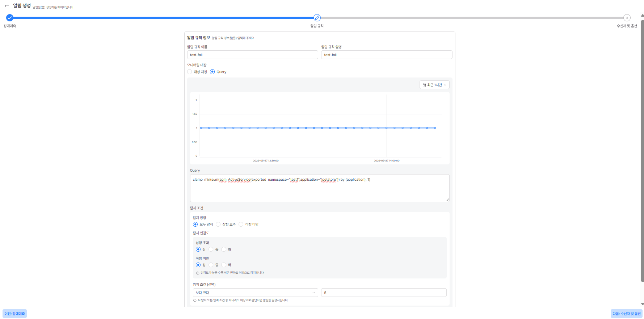Set 상향 초과 sensitivity to 하
Screen dimensions: 644x319
point(224,249)
